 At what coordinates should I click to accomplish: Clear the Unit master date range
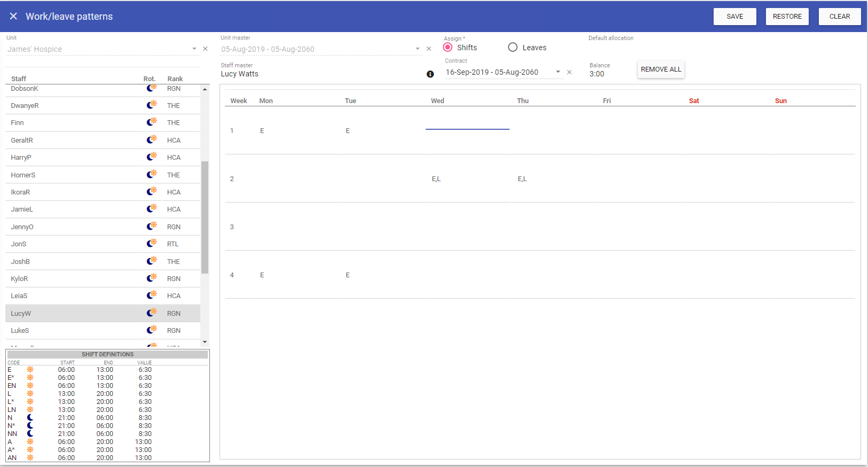428,49
